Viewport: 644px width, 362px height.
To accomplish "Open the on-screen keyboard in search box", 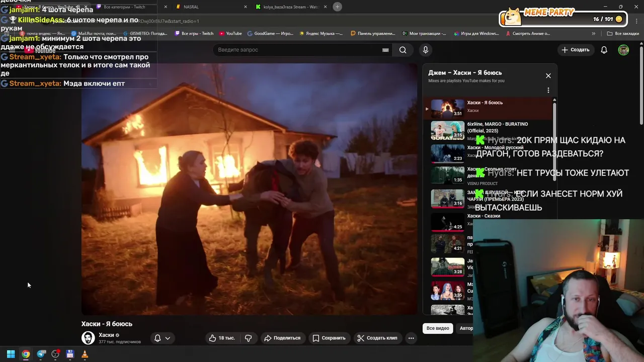I will coord(385,50).
